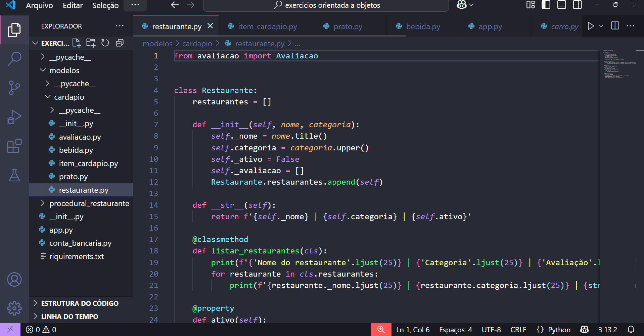Screen dimensions: 644x336
Task: Click modelos in the breadcrumb
Action: point(157,44)
